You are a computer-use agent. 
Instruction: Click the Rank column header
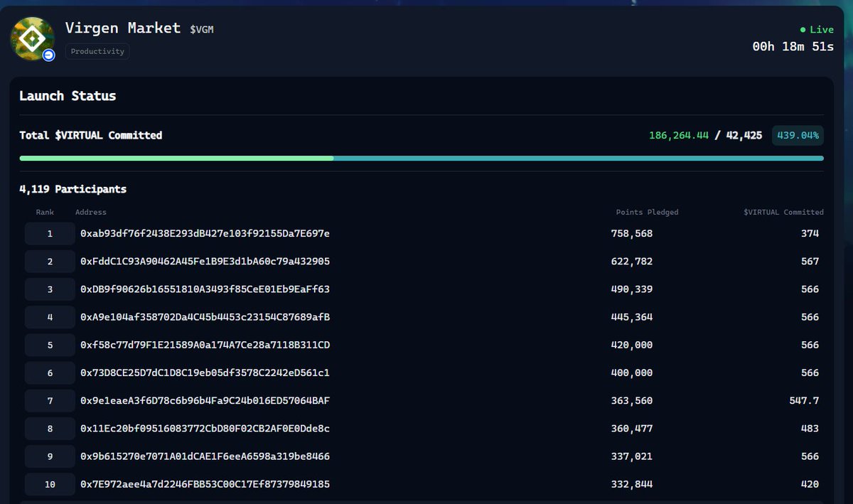44,212
